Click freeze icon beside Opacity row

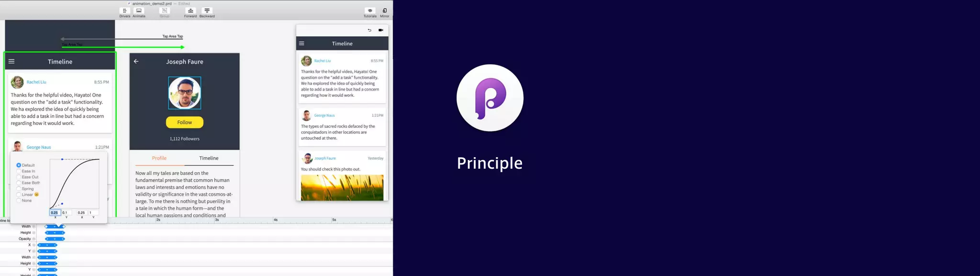click(34, 239)
